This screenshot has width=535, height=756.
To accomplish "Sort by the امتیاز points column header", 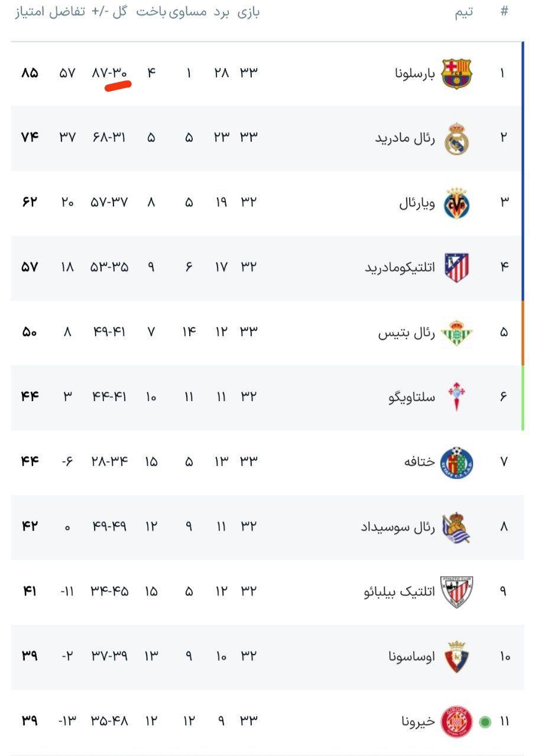I will pyautogui.click(x=30, y=12).
